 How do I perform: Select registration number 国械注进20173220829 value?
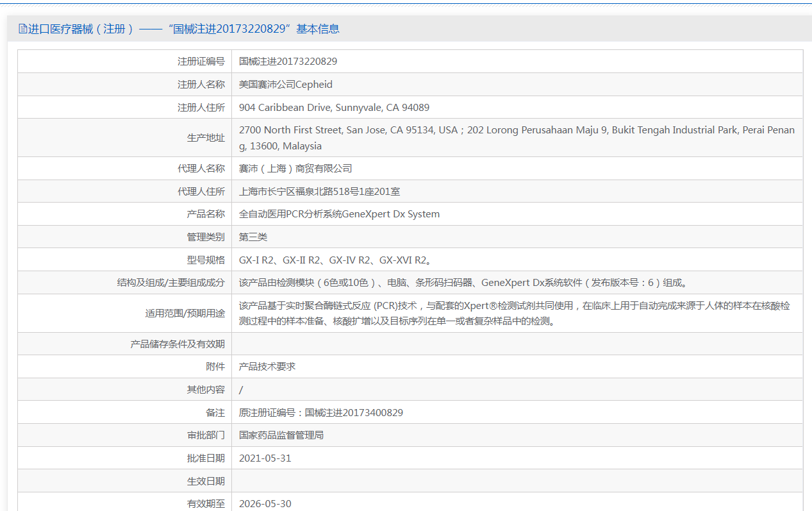click(x=288, y=62)
